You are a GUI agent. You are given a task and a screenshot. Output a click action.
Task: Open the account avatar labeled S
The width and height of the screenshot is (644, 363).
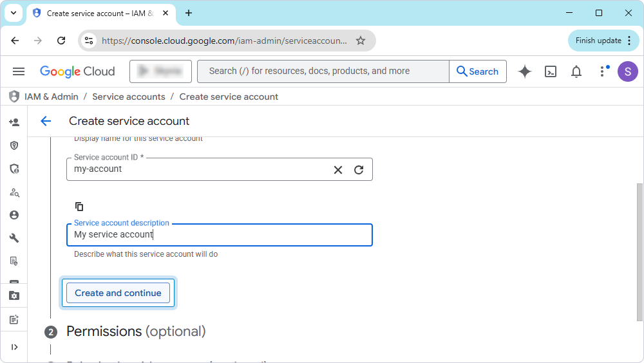(627, 71)
